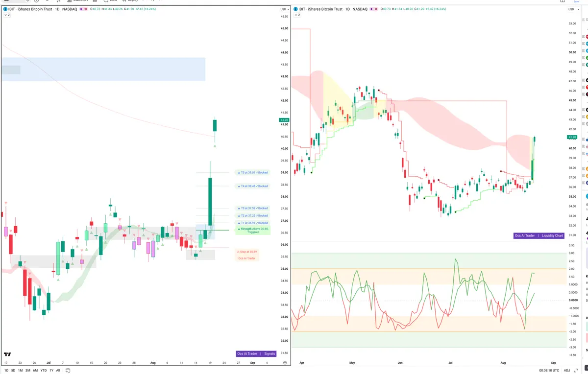Screen dimensions: 588x374
Task: Click the Save label at top right
Action: 576,1
